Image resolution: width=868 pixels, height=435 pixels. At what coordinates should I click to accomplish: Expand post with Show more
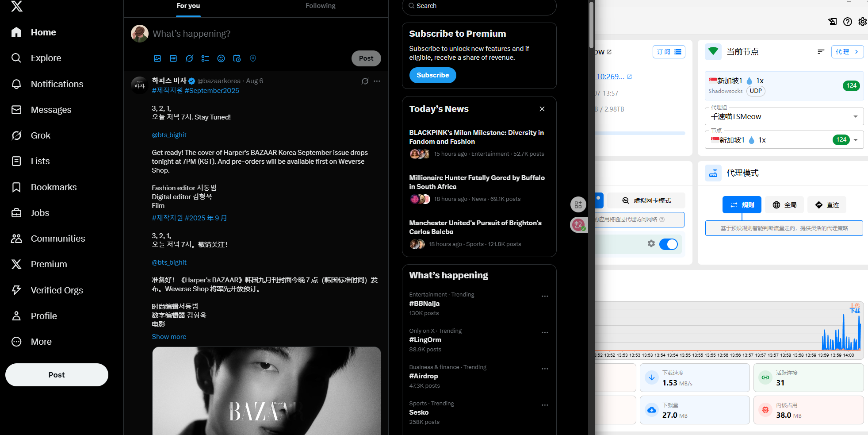pyautogui.click(x=169, y=337)
